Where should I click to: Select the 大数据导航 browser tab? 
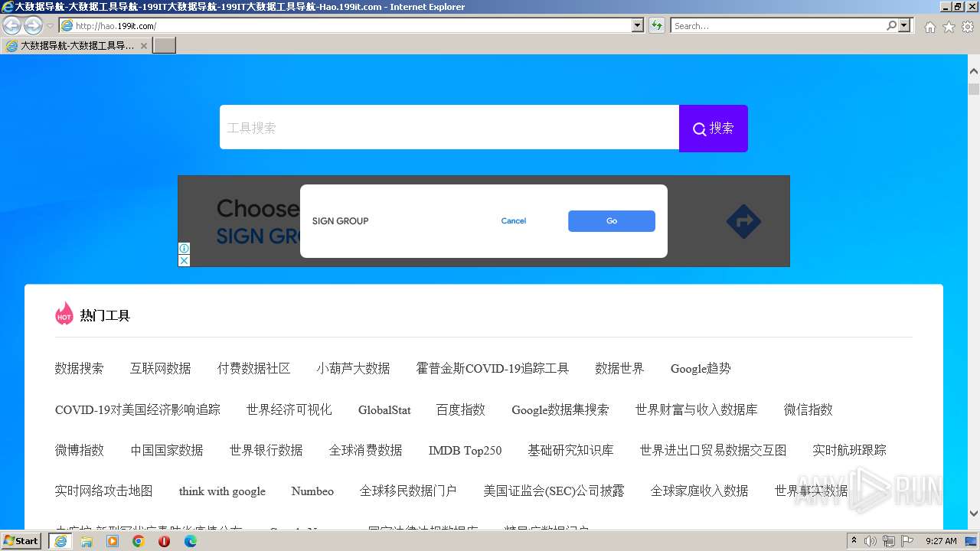click(x=77, y=46)
